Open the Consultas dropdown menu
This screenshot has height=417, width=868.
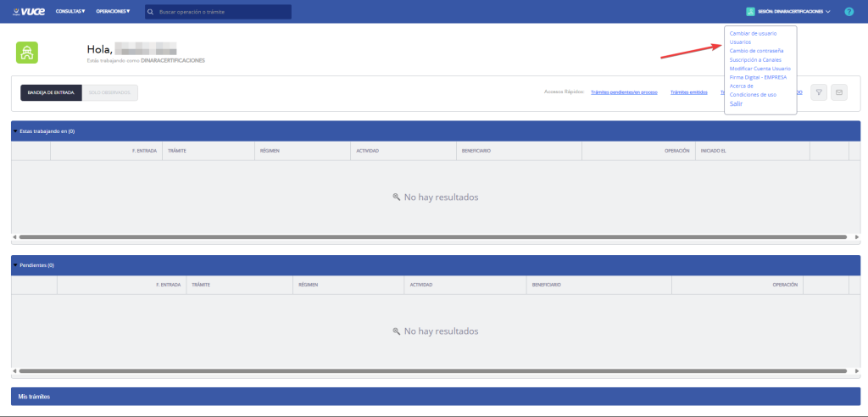(70, 12)
